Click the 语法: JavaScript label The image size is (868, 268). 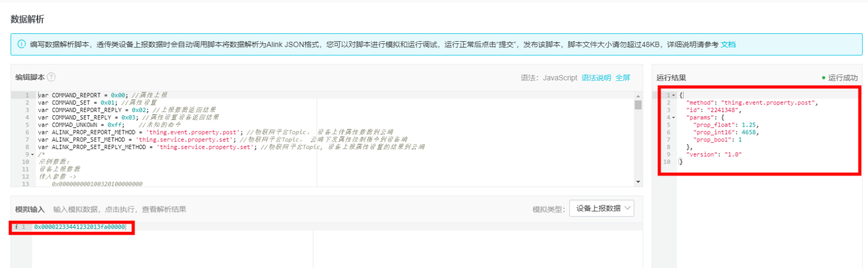(549, 78)
